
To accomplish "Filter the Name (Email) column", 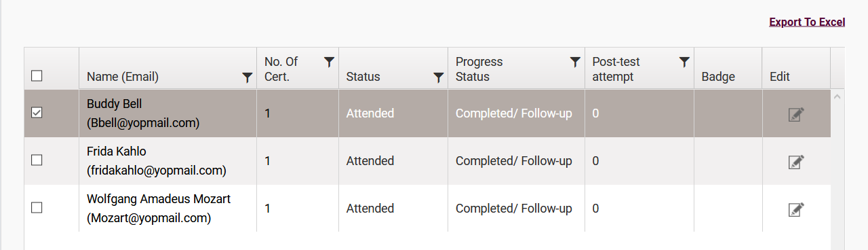I will click(x=248, y=78).
